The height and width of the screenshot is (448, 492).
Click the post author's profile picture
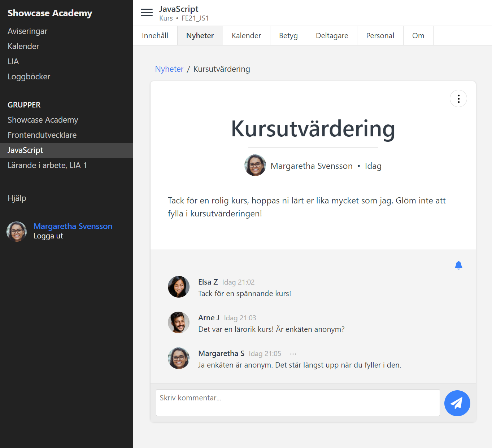click(x=255, y=165)
